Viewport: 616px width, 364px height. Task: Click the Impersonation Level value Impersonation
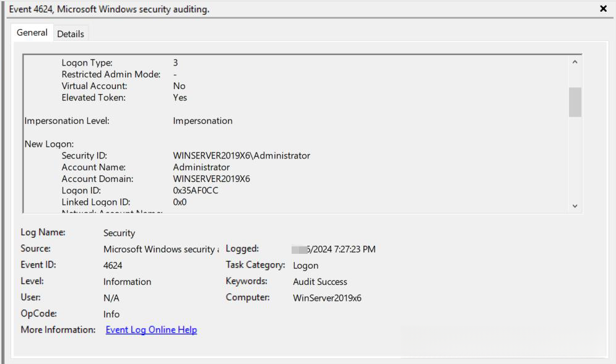coord(202,121)
